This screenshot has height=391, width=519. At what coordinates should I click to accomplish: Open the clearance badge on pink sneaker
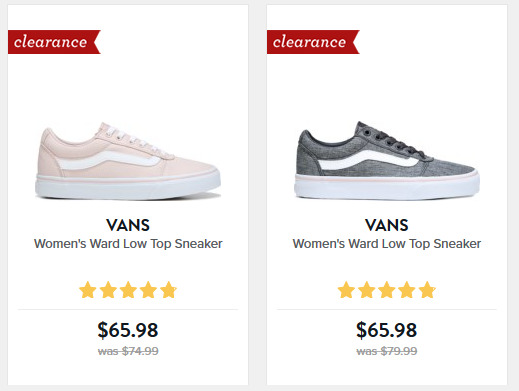(x=54, y=42)
